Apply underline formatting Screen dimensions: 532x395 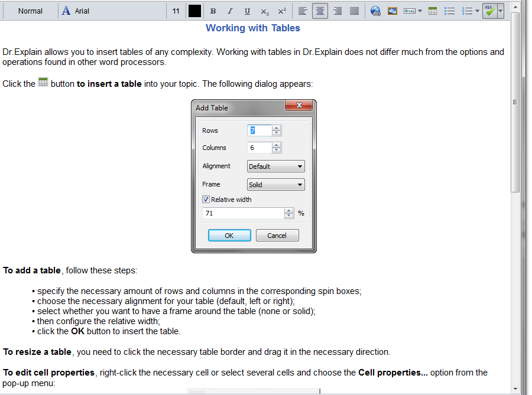point(247,11)
